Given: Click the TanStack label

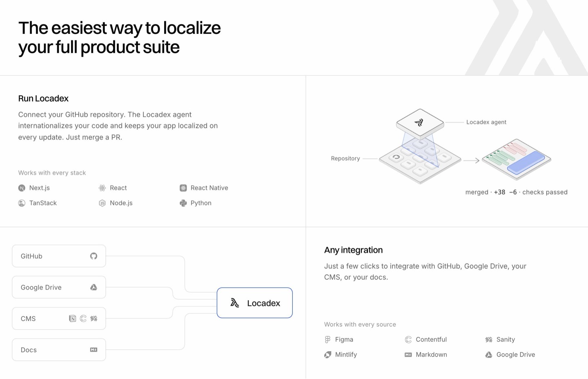Looking at the screenshot, I should (43, 203).
